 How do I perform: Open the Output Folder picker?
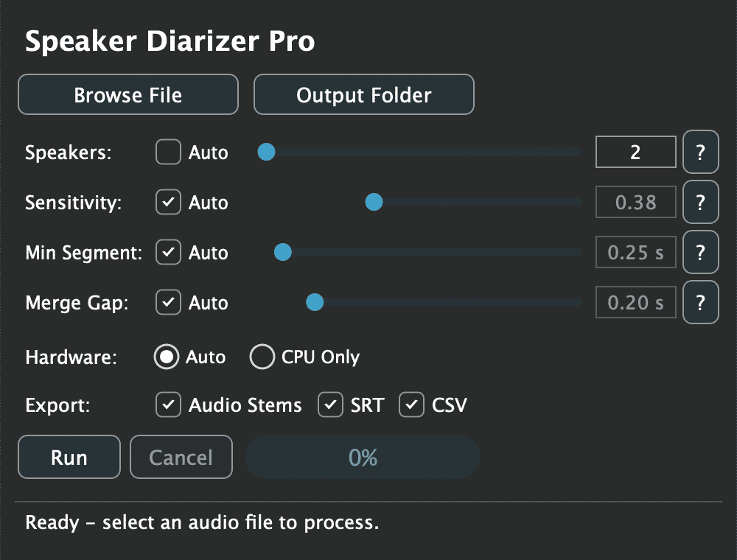(x=363, y=94)
